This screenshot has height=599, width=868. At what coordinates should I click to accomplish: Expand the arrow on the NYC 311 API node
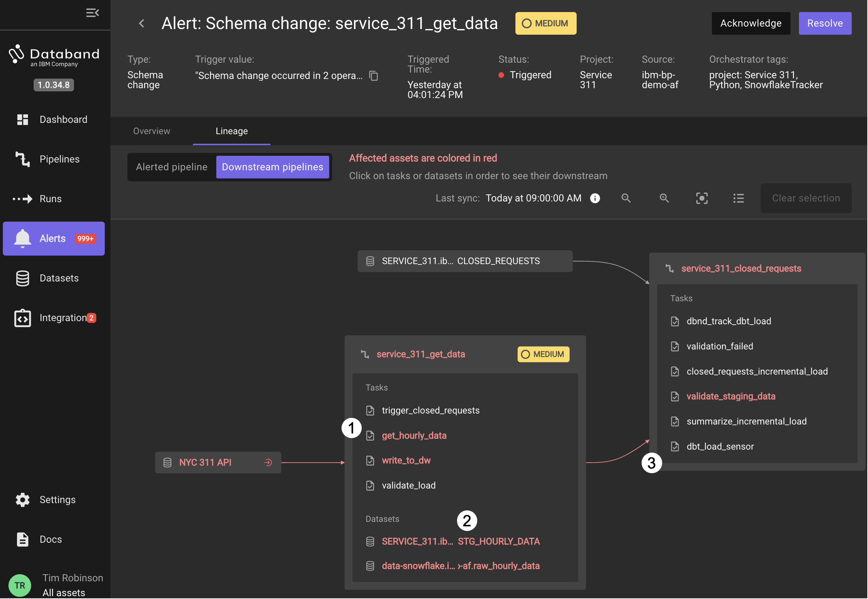(x=268, y=463)
